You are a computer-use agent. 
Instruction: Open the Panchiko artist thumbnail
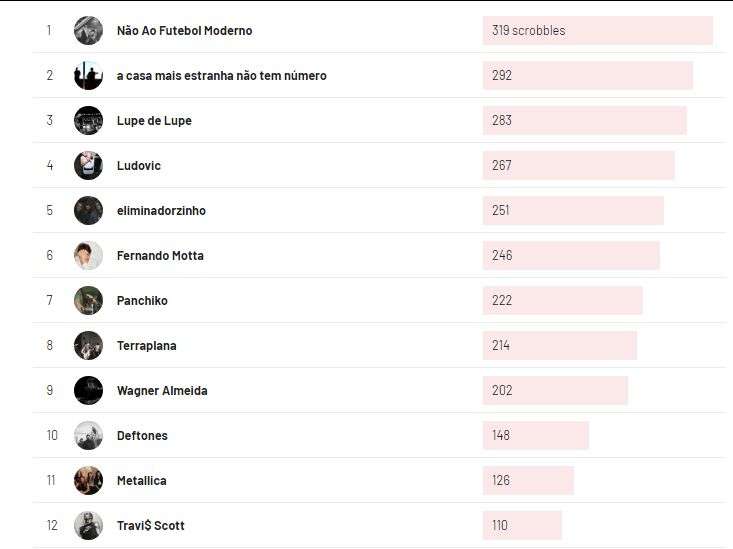coord(88,300)
